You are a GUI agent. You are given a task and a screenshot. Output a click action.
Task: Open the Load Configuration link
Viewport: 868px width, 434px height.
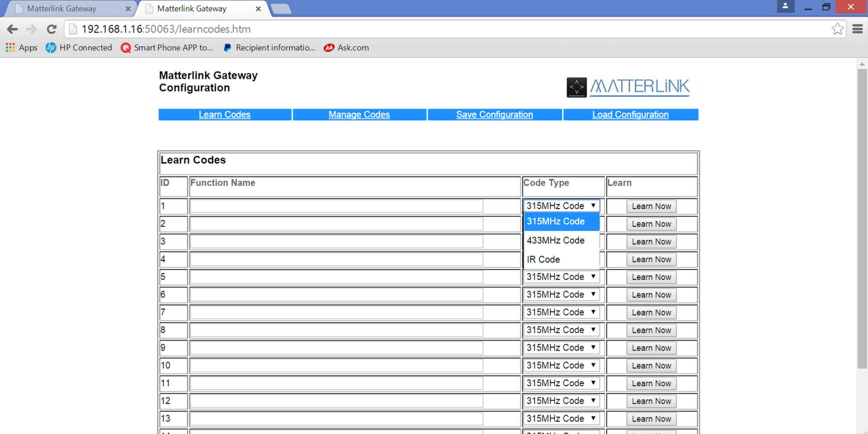[630, 114]
